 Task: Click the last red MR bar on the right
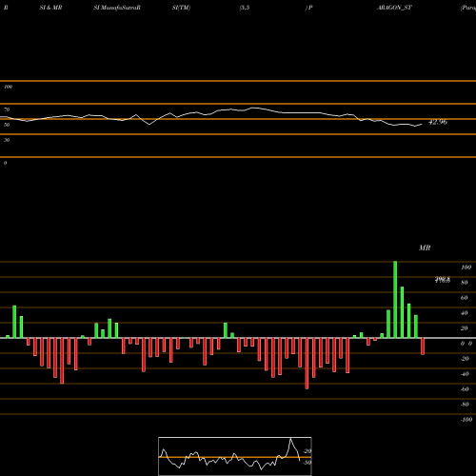coord(423,347)
